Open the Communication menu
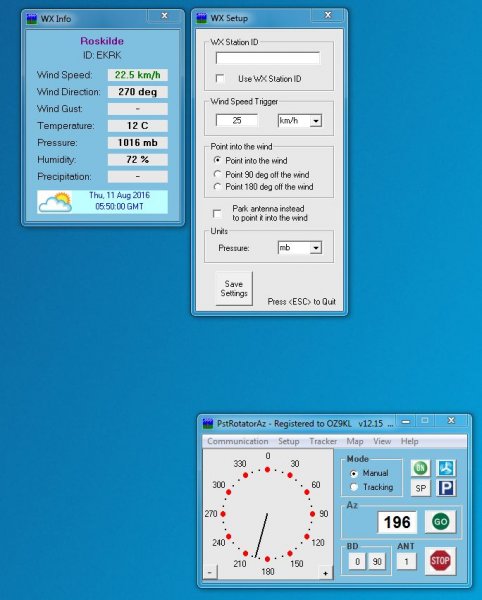 point(238,441)
